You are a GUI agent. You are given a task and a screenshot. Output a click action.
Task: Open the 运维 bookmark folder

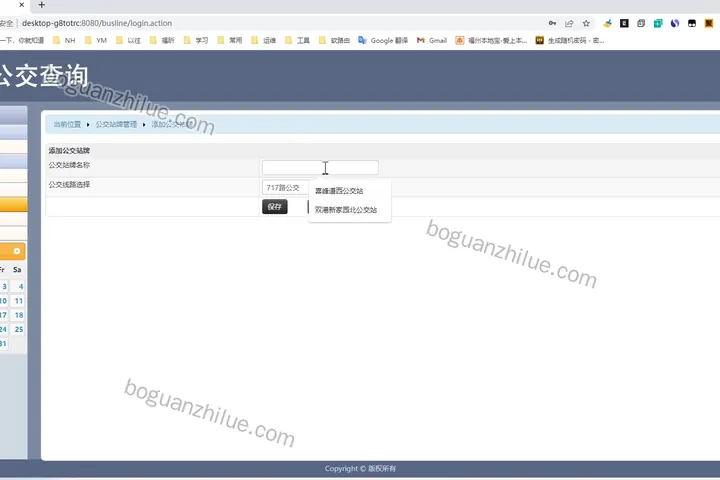264,40
